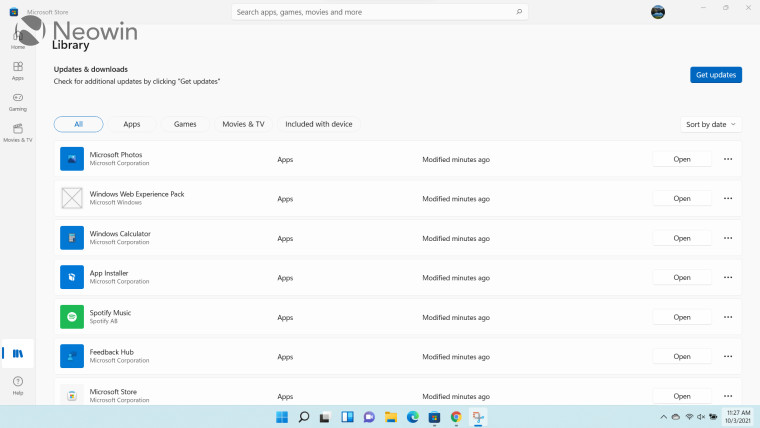The image size is (760, 428).
Task: Click the Windows Web Experience Pack icon
Action: 72,198
